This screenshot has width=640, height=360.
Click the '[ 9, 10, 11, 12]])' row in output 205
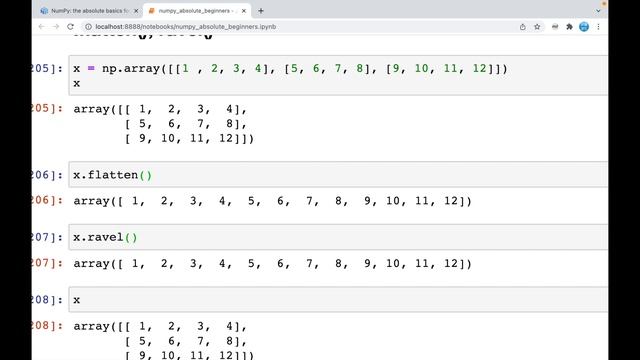tap(189, 138)
